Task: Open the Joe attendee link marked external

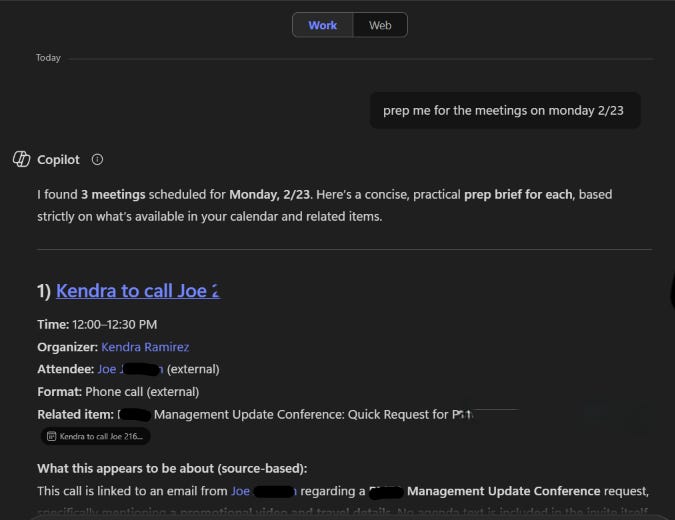Action: tap(130, 369)
